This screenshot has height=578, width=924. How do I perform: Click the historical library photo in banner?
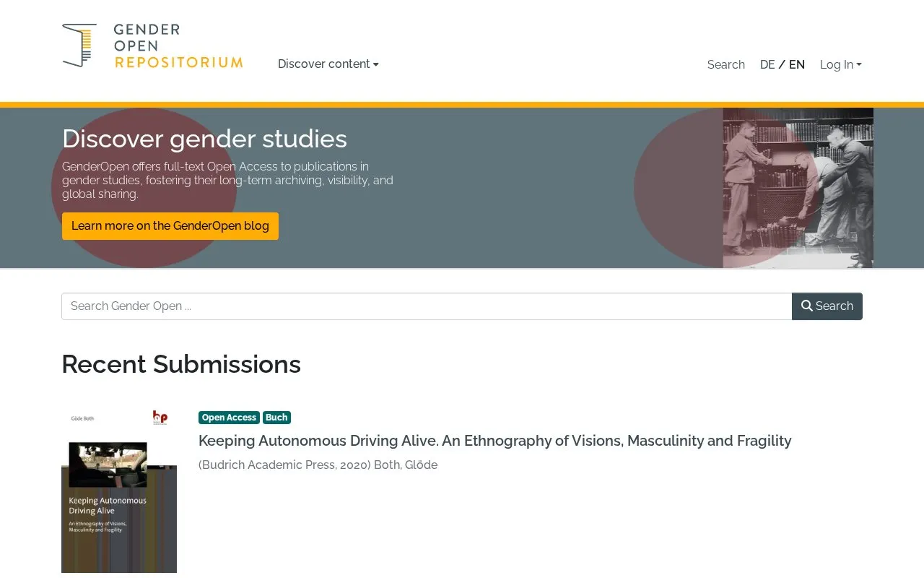(798, 188)
